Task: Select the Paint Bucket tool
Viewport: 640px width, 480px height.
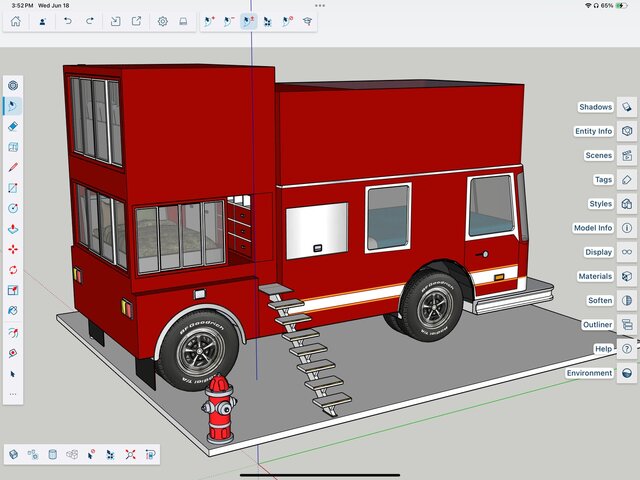Action: tap(13, 311)
